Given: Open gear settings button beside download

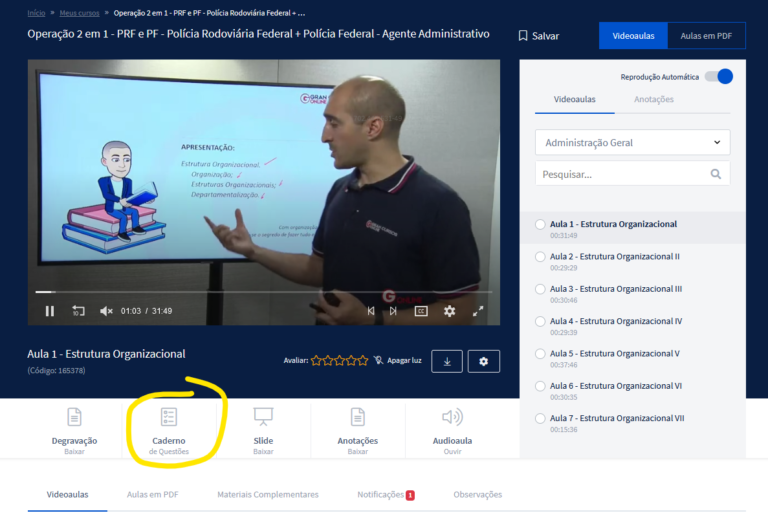Looking at the screenshot, I should point(483,361).
